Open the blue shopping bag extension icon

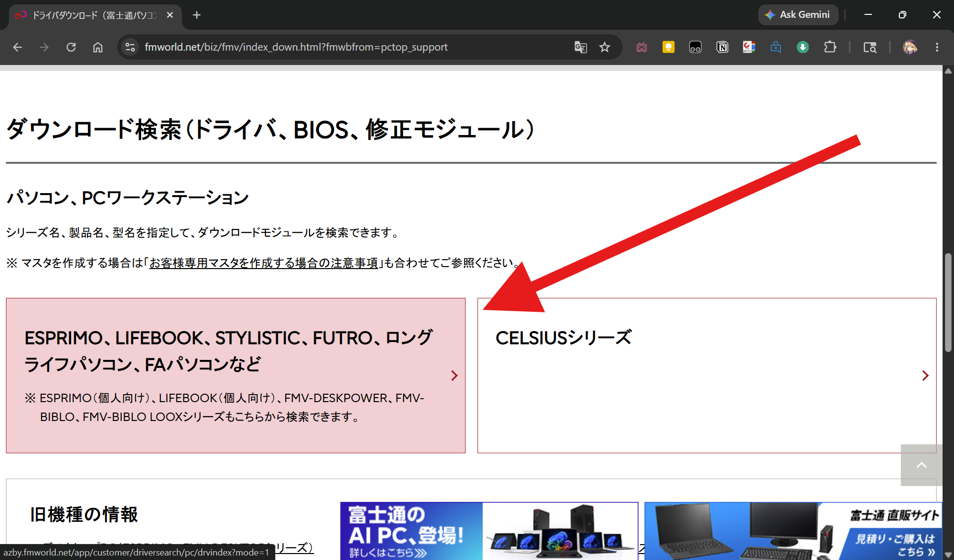pos(776,47)
